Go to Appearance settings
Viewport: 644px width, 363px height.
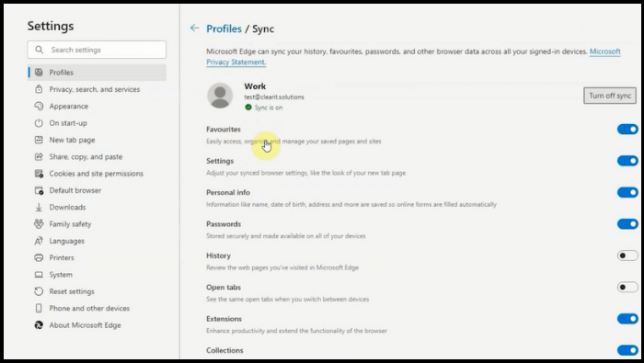tap(97, 106)
